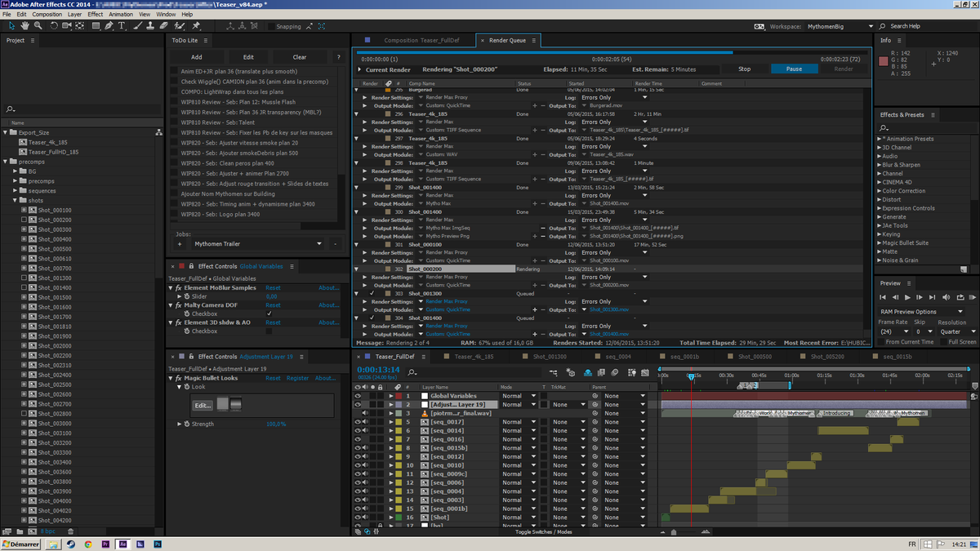Select the Rotation tool
The image size is (980, 551).
[54, 27]
